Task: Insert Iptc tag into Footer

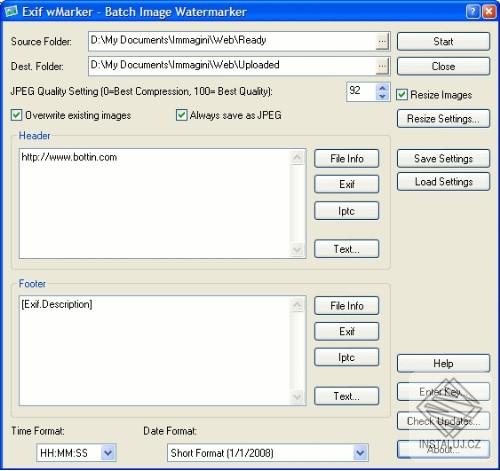Action: point(347,357)
